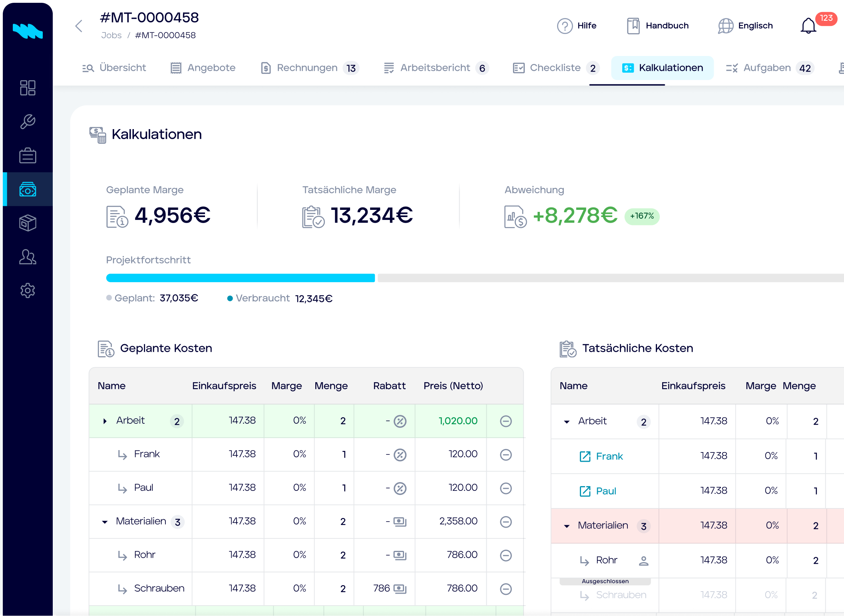The height and width of the screenshot is (616, 844).
Task: Toggle cash discount on Schrauben 786 row
Action: pyautogui.click(x=400, y=589)
